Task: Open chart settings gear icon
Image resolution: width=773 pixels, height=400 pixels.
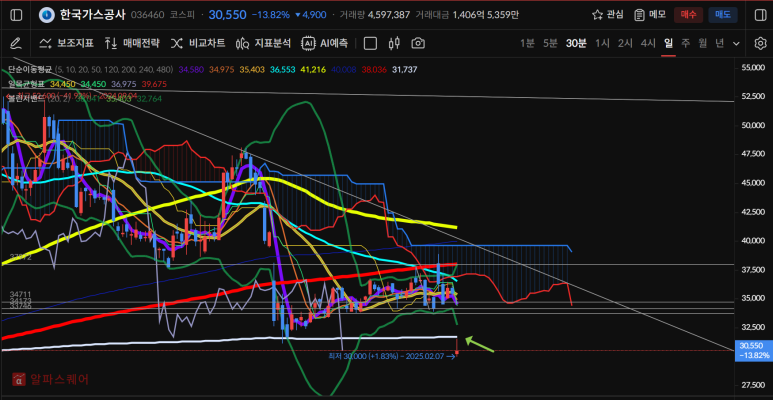Action: click(x=760, y=43)
